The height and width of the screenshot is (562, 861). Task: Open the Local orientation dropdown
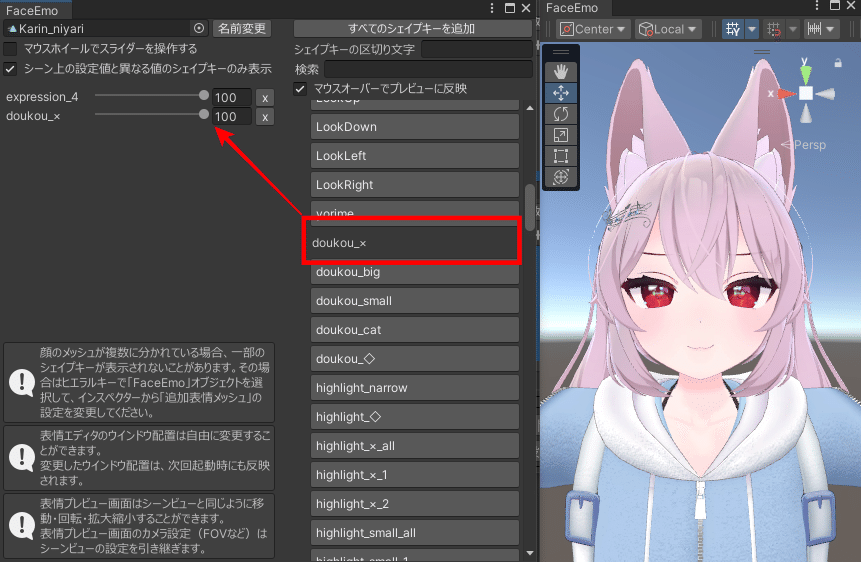668,29
